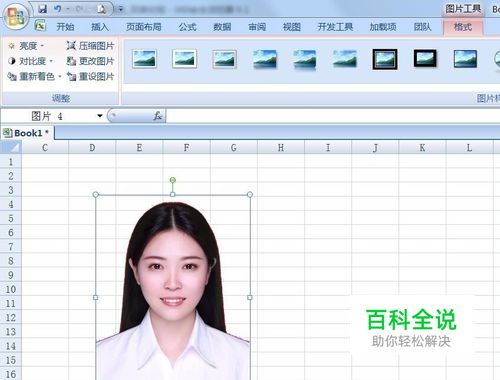Click the picture's top-left resize handle
The image size is (500, 380).
pyautogui.click(x=96, y=194)
